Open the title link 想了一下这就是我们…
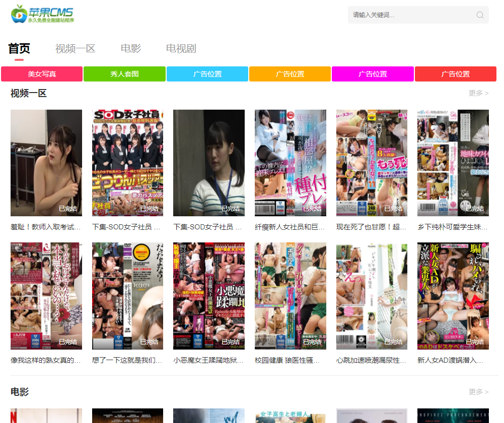 point(127,360)
